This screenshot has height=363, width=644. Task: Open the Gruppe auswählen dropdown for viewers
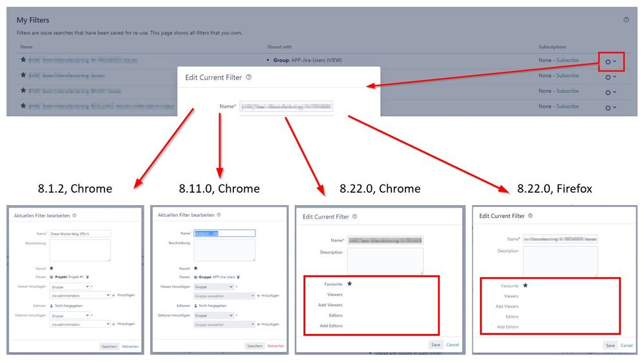coord(224,296)
